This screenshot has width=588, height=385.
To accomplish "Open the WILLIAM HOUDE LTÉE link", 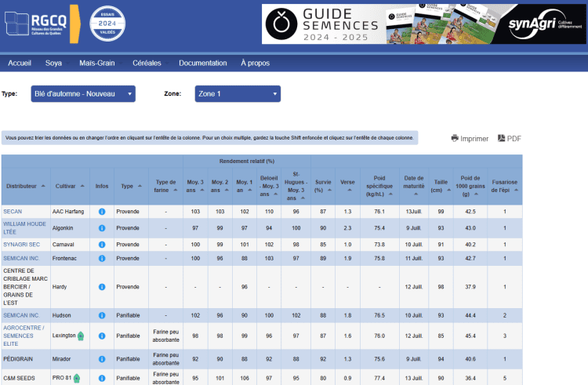I will point(24,228).
